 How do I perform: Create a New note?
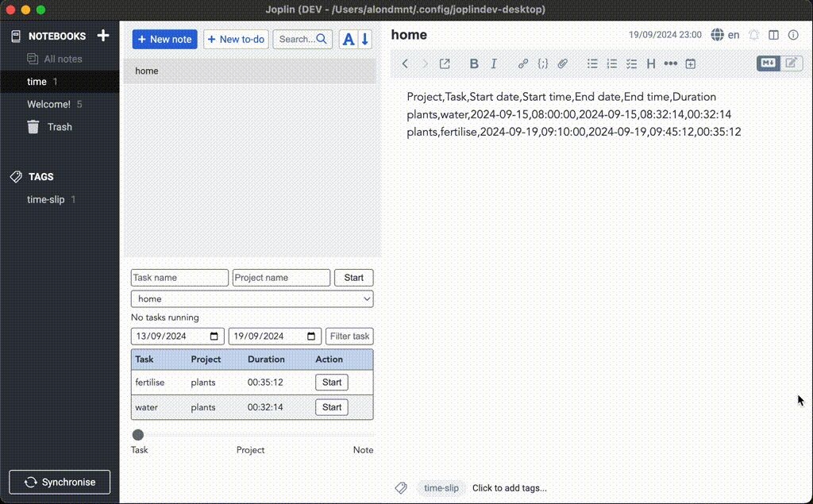click(x=165, y=40)
